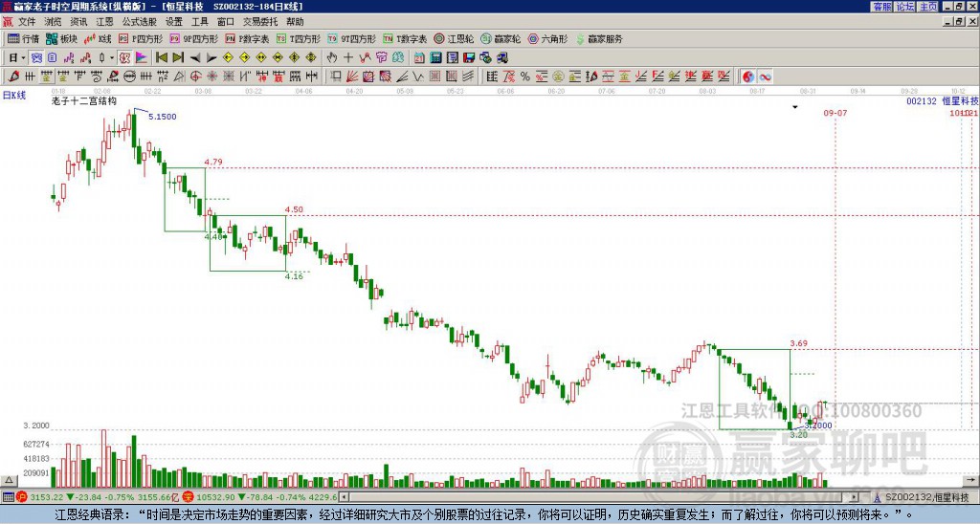Open the 9P四方形 tool
980x524 pixels.
click(193, 38)
